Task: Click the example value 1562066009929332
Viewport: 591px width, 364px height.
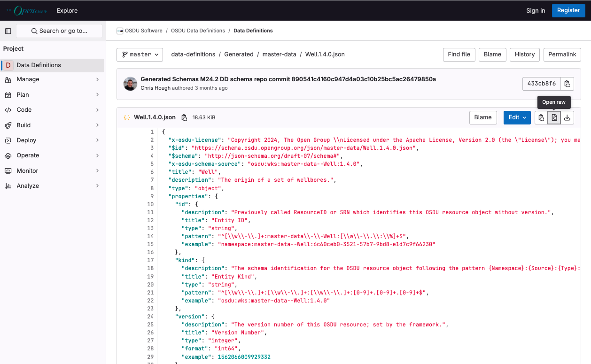Action: [x=244, y=357]
